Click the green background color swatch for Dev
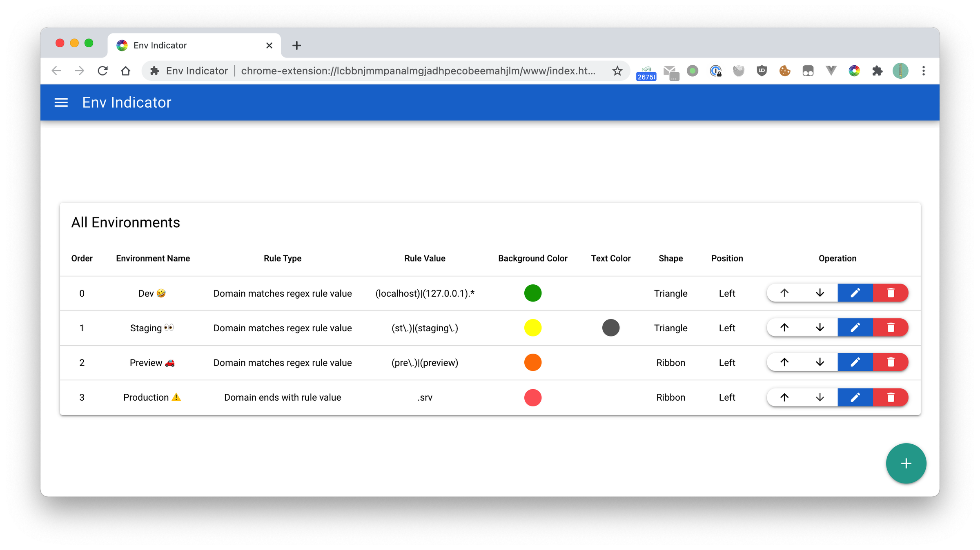980x550 pixels. pyautogui.click(x=532, y=293)
